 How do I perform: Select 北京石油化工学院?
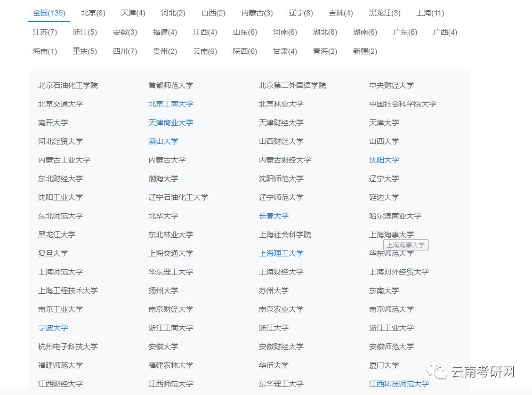click(68, 85)
